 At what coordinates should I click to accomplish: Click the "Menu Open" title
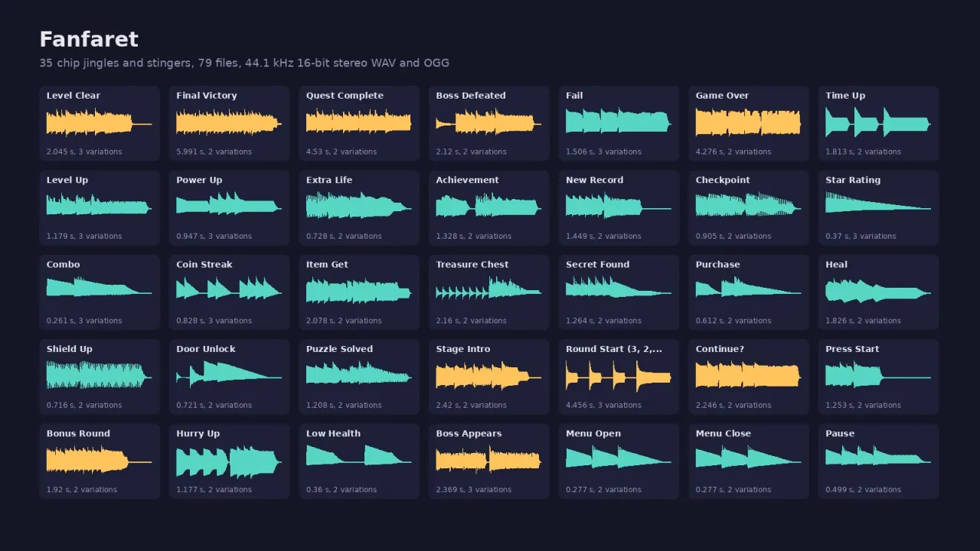click(x=593, y=434)
